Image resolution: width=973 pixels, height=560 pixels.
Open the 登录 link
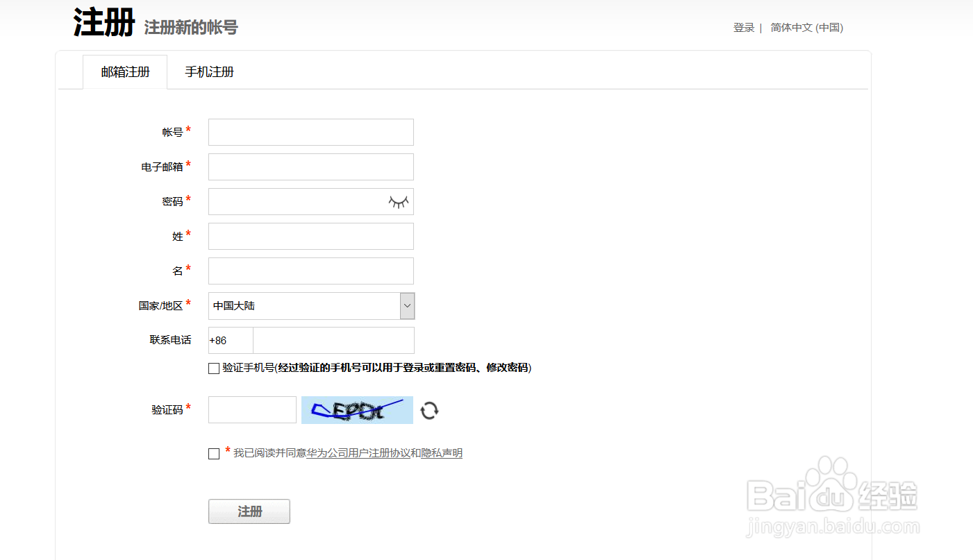pos(744,28)
